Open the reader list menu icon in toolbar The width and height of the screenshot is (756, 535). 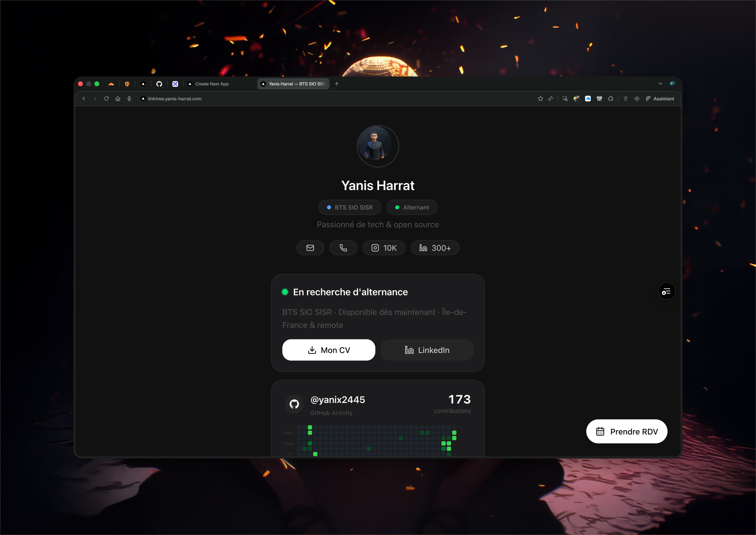point(626,99)
